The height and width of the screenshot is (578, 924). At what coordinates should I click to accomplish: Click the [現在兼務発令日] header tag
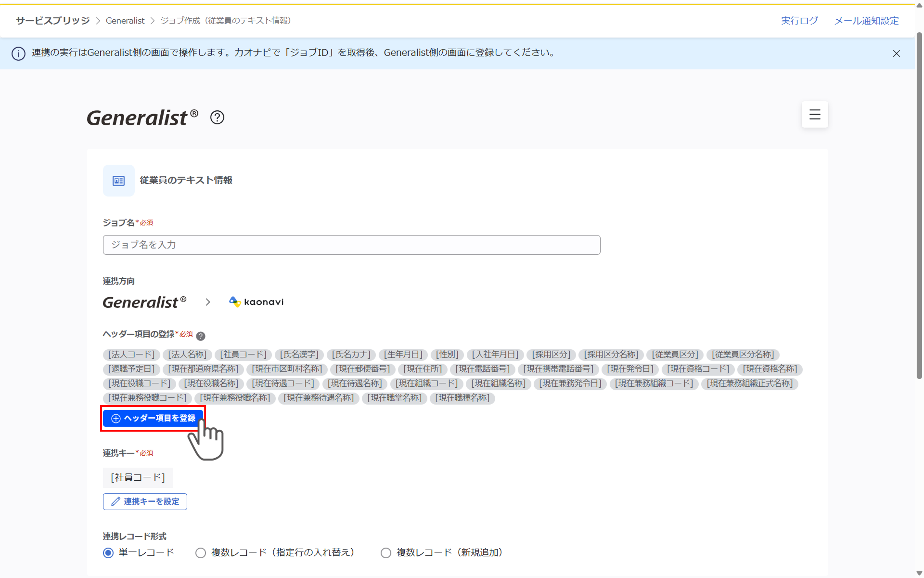click(x=570, y=383)
